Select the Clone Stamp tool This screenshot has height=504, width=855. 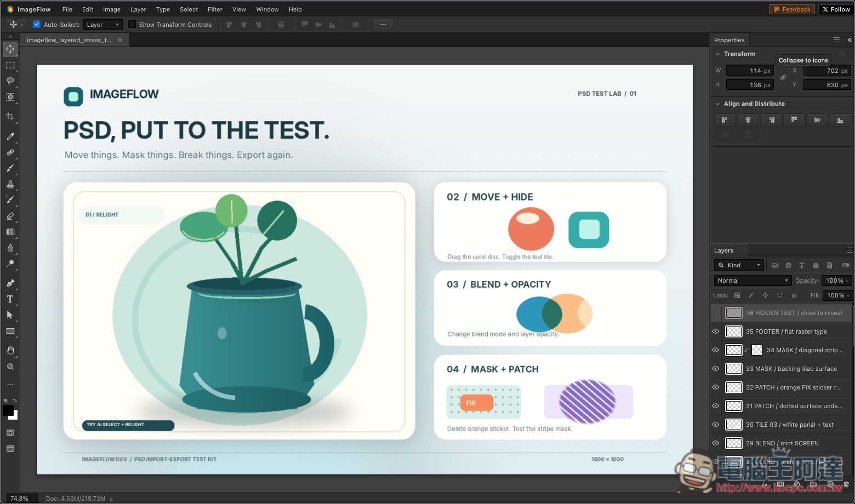tap(10, 184)
